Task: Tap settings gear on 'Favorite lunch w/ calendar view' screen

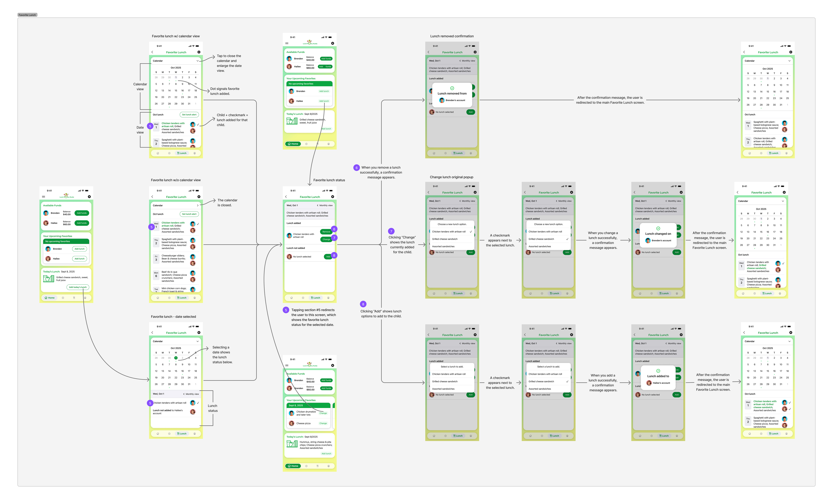Action: [199, 52]
